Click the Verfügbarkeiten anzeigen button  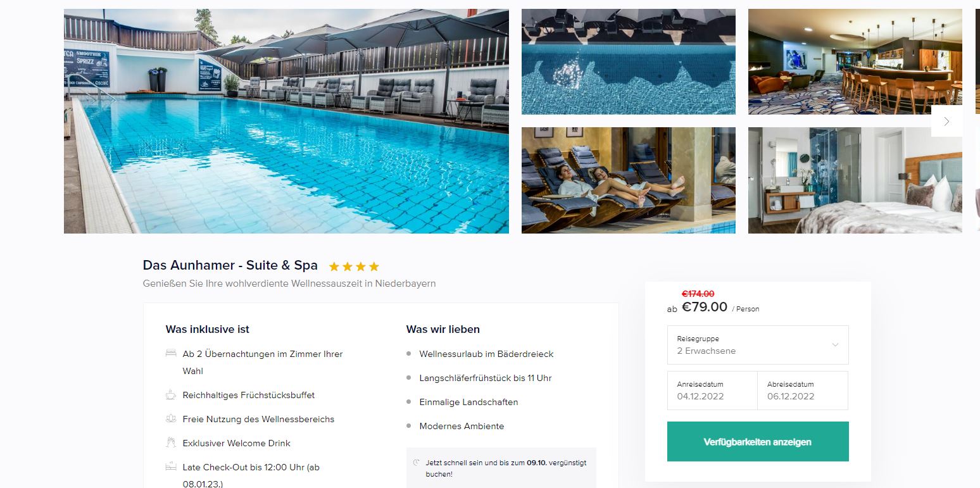(x=758, y=442)
